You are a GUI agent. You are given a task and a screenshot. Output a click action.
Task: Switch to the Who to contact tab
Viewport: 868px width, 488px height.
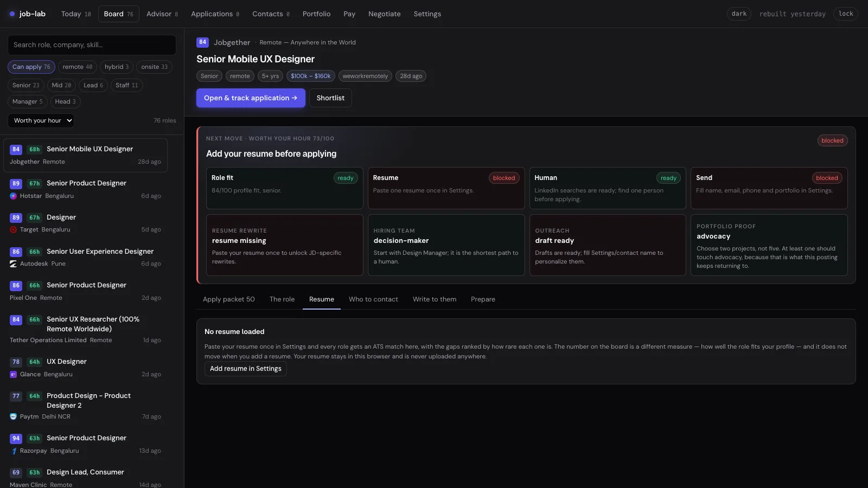[373, 299]
